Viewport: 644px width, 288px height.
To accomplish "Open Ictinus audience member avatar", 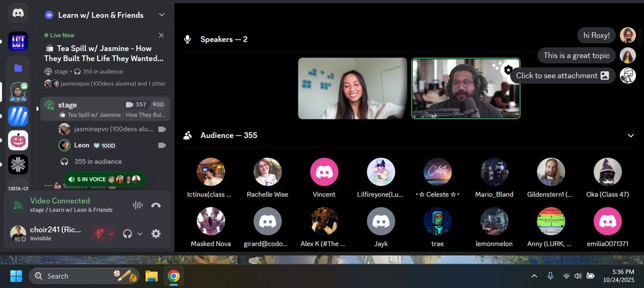I will [211, 172].
